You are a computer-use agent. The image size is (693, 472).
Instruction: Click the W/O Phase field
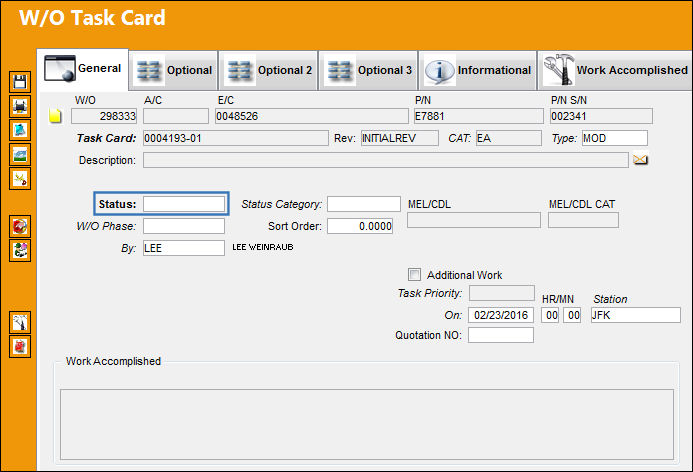(x=184, y=226)
